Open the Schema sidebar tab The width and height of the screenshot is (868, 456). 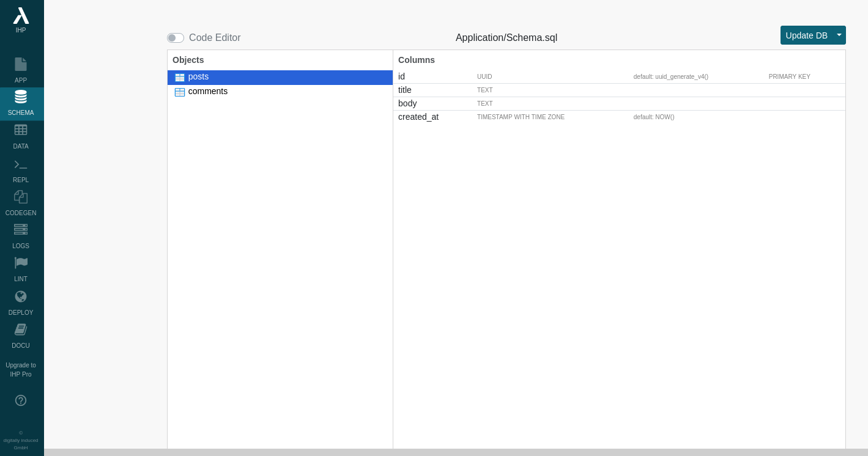(x=21, y=103)
